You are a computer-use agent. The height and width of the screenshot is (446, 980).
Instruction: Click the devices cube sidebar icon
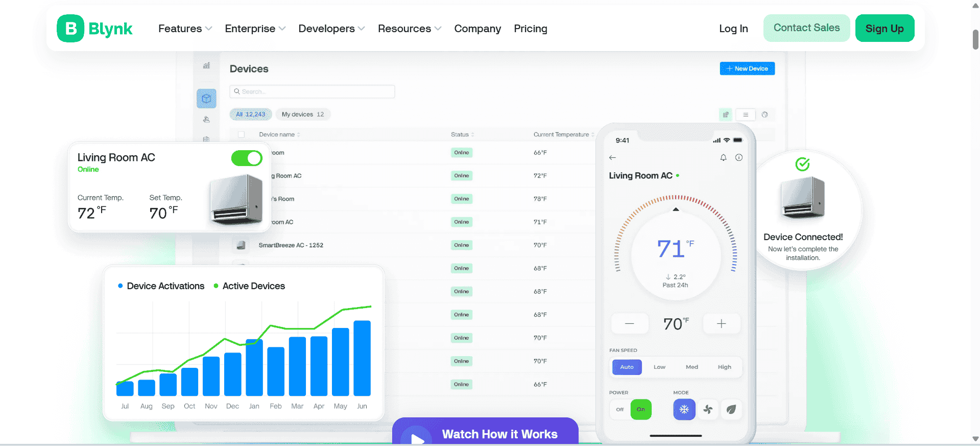tap(206, 98)
